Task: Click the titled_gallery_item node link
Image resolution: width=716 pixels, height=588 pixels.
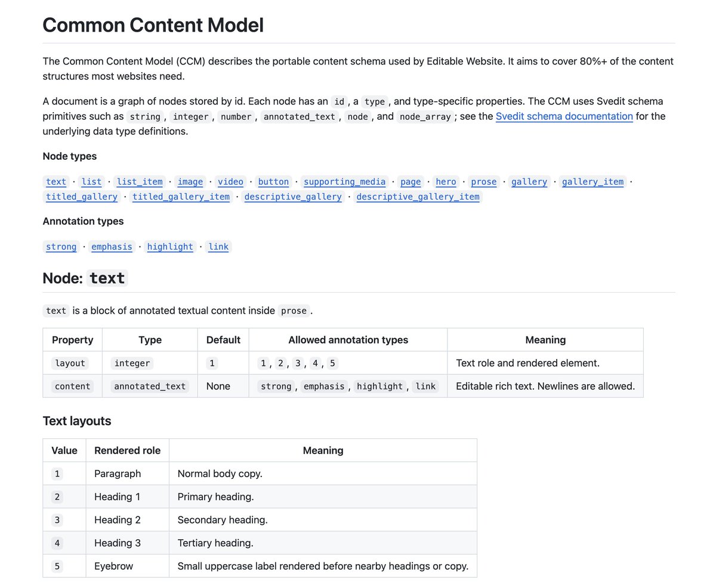Action: pos(181,197)
